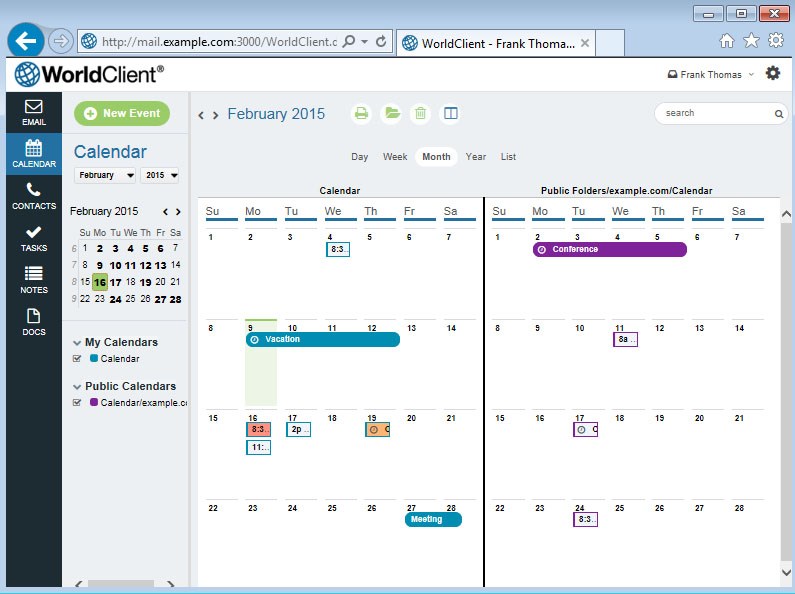Collapse the My Calendars section

click(77, 343)
